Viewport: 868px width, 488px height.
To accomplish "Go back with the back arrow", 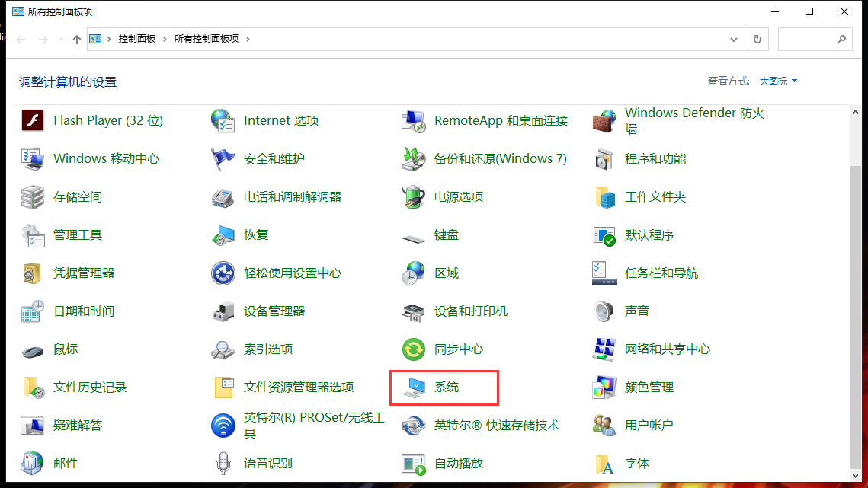I will tap(21, 40).
